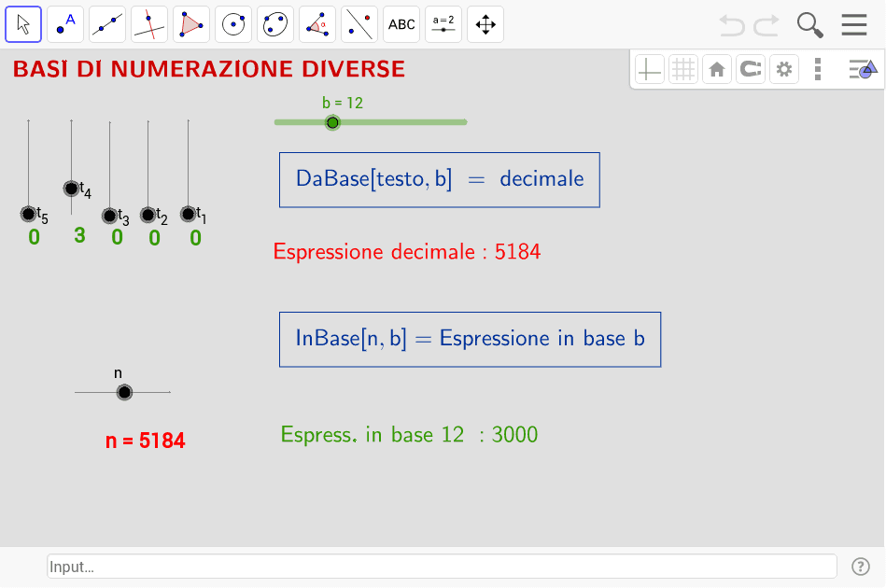Toggle the grid display
The height and width of the screenshot is (588, 886).
683,69
